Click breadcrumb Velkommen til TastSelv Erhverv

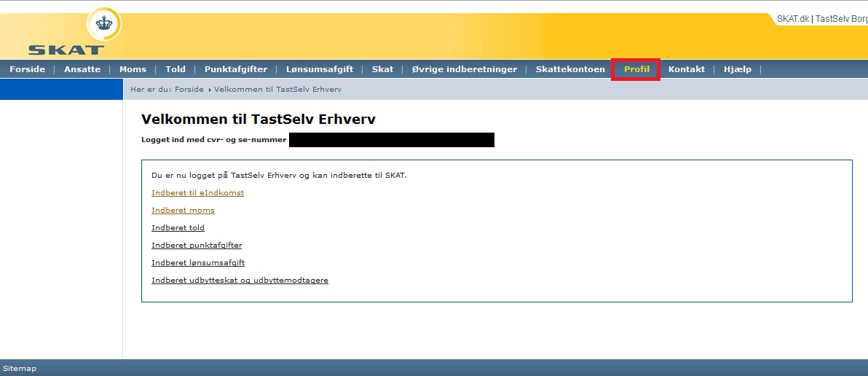pyautogui.click(x=277, y=89)
